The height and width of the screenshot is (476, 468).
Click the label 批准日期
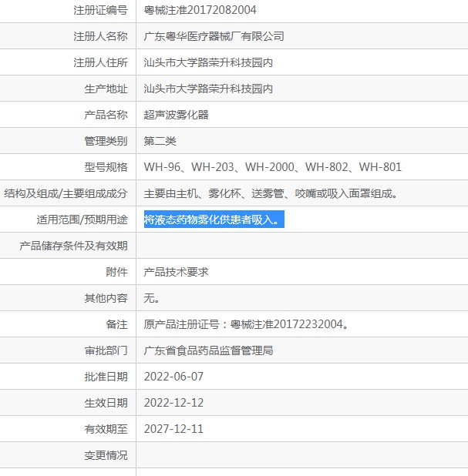(x=106, y=377)
